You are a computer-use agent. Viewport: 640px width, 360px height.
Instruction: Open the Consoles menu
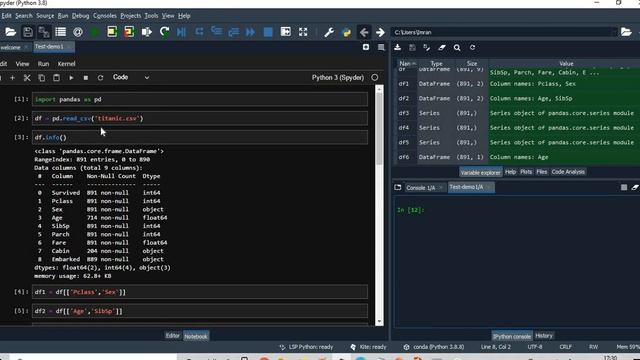104,16
